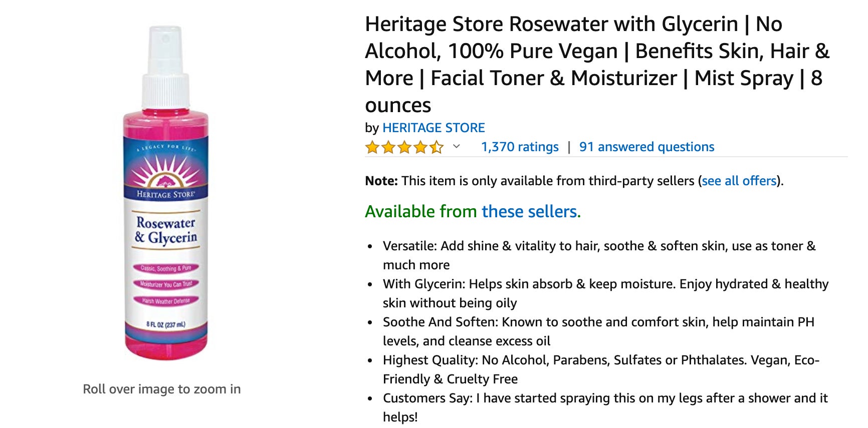Image resolution: width=868 pixels, height=428 pixels.
Task: Select the third rating star icon
Action: 405,147
